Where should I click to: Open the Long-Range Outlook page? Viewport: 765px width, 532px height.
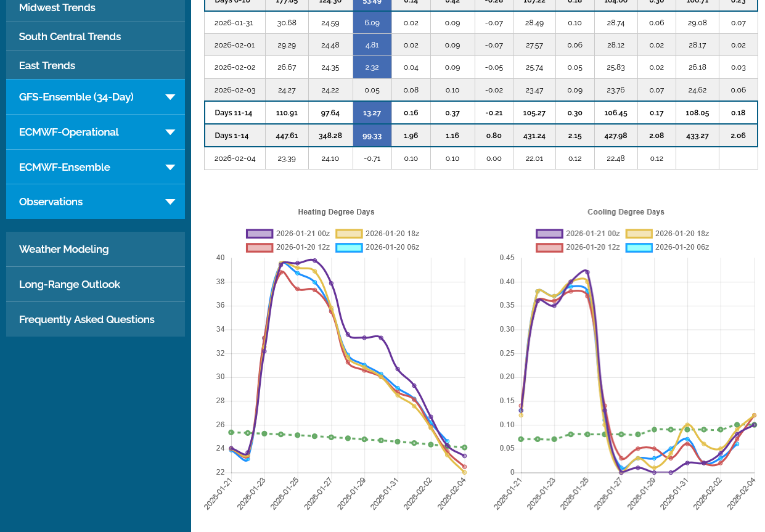click(69, 285)
